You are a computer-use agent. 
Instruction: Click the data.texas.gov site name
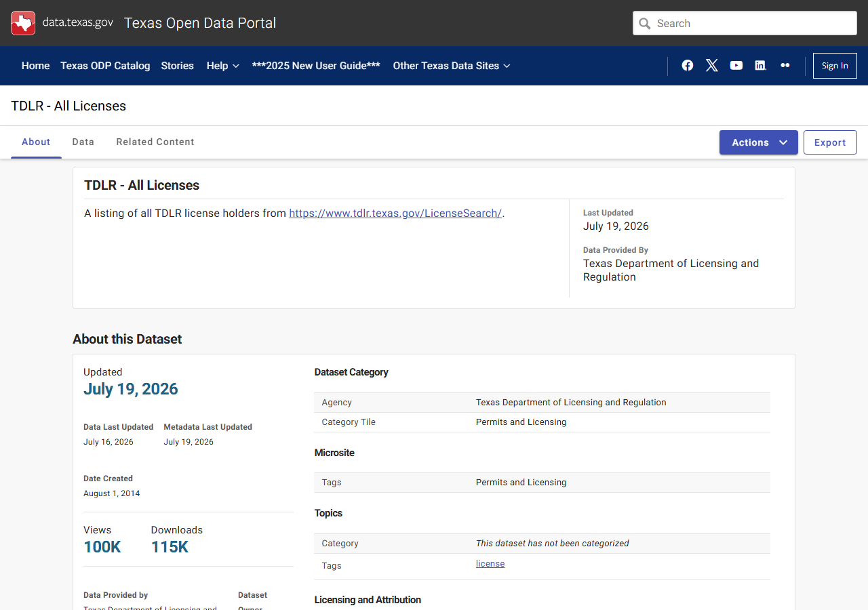(78, 22)
